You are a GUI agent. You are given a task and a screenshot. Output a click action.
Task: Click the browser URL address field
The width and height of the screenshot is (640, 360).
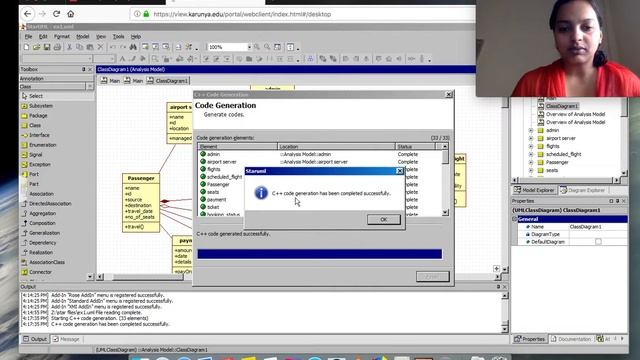point(302,14)
